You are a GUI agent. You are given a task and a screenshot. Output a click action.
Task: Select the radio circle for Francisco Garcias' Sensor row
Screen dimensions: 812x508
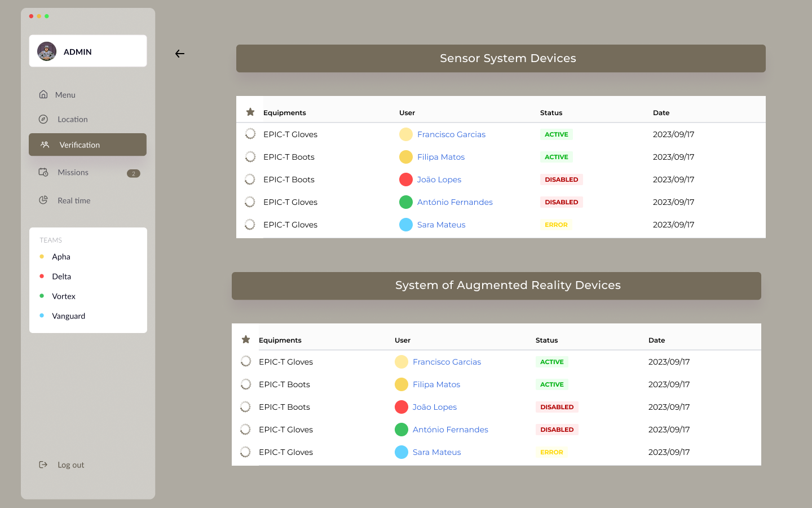point(250,134)
